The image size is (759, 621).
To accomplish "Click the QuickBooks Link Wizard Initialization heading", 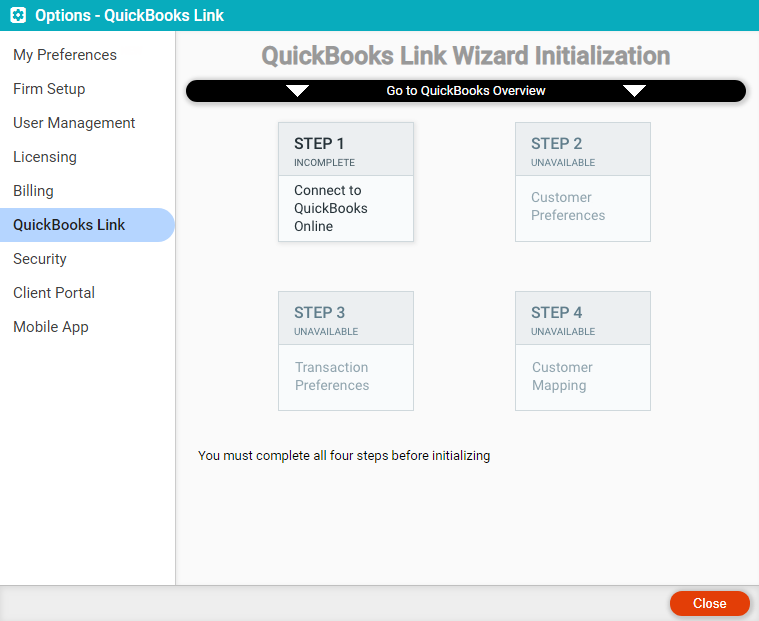I will 466,56.
